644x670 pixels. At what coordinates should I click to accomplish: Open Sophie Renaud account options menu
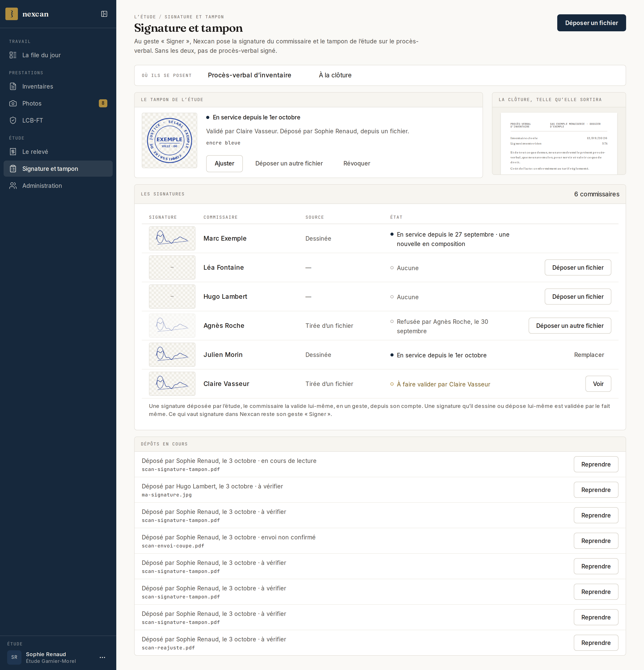pyautogui.click(x=103, y=657)
